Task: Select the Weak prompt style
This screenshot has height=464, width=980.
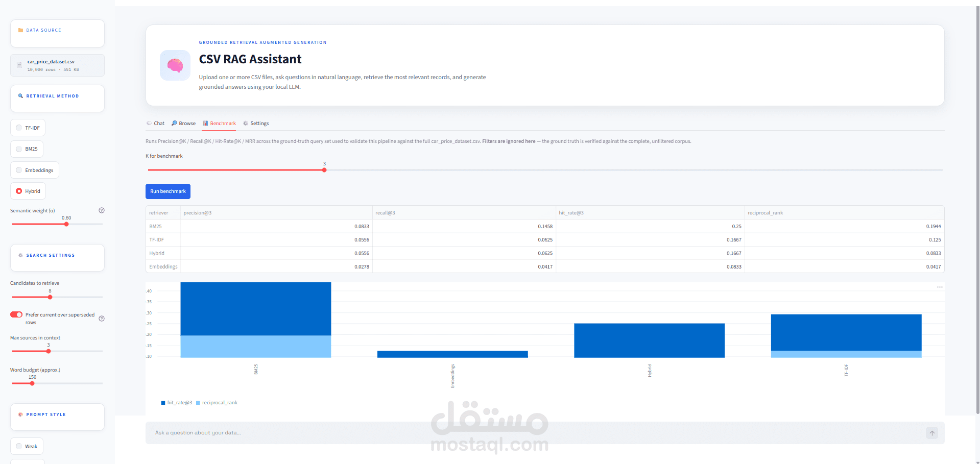Action: [x=27, y=446]
